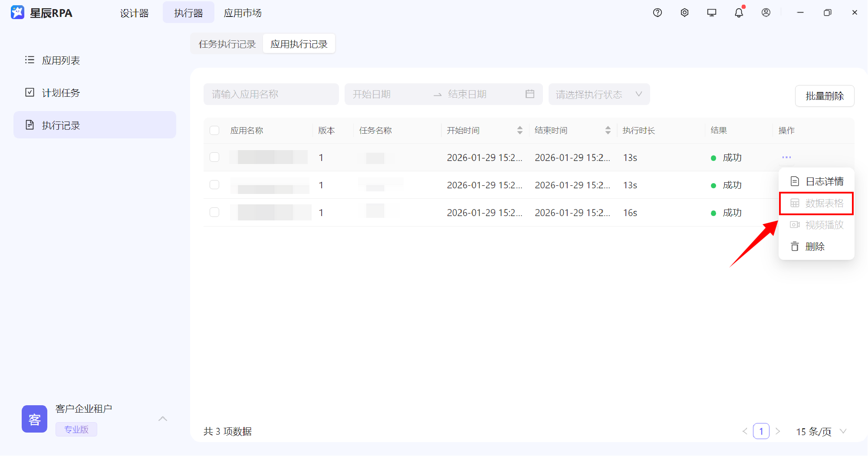Click the application name search field
This screenshot has height=456, width=868.
pyautogui.click(x=271, y=94)
